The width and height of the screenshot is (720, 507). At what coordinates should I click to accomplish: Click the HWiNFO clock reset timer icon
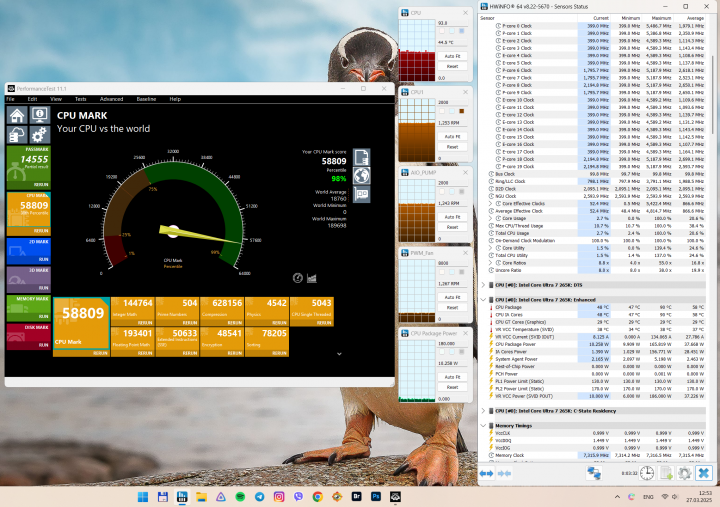point(647,473)
